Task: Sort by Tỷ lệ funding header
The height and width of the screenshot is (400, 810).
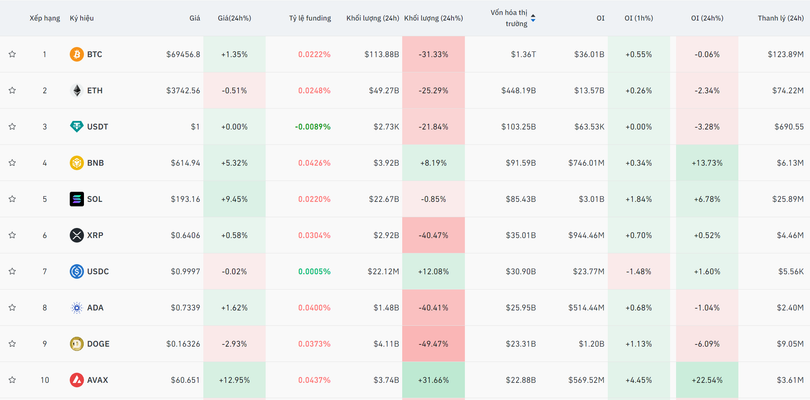Action: (x=309, y=18)
